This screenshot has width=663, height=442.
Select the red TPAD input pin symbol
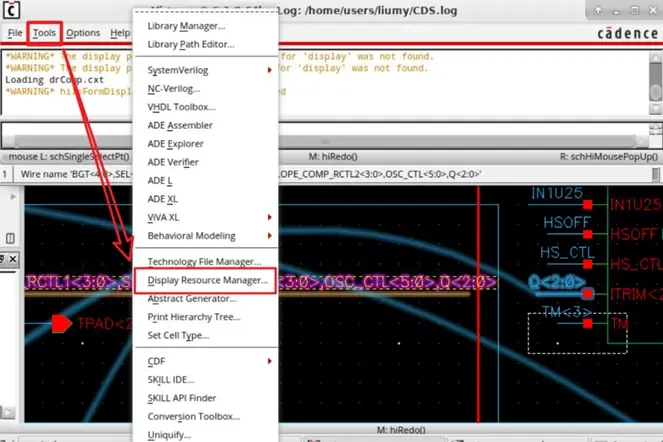(x=61, y=324)
